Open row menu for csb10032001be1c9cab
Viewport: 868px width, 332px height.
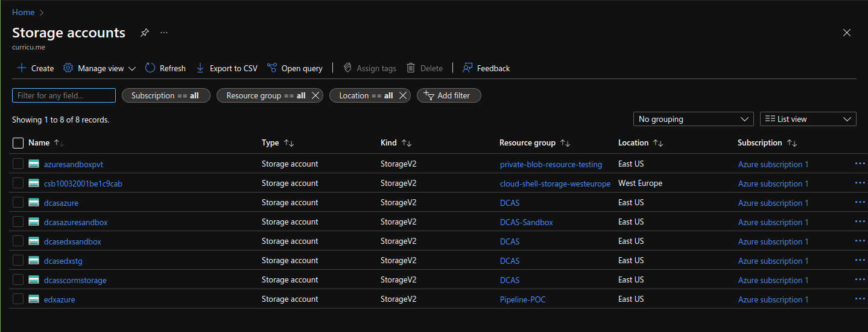[860, 182]
